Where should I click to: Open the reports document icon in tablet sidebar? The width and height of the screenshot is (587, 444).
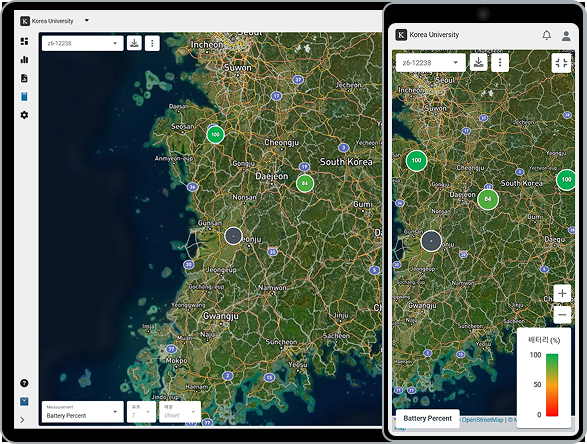click(x=24, y=78)
